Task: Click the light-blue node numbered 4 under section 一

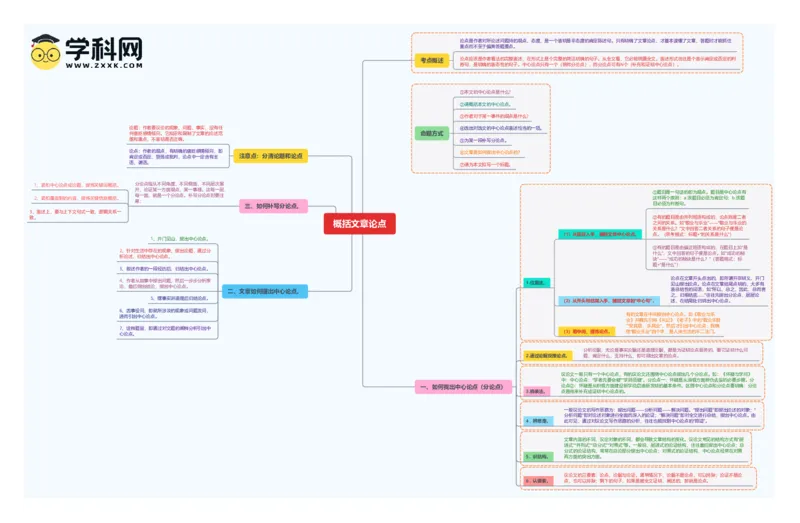Action: pos(538,421)
